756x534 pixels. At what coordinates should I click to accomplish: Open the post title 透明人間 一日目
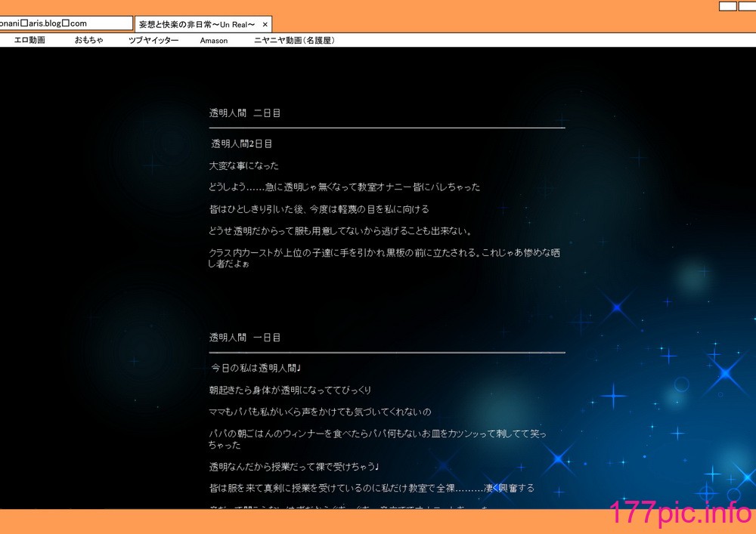(x=245, y=338)
